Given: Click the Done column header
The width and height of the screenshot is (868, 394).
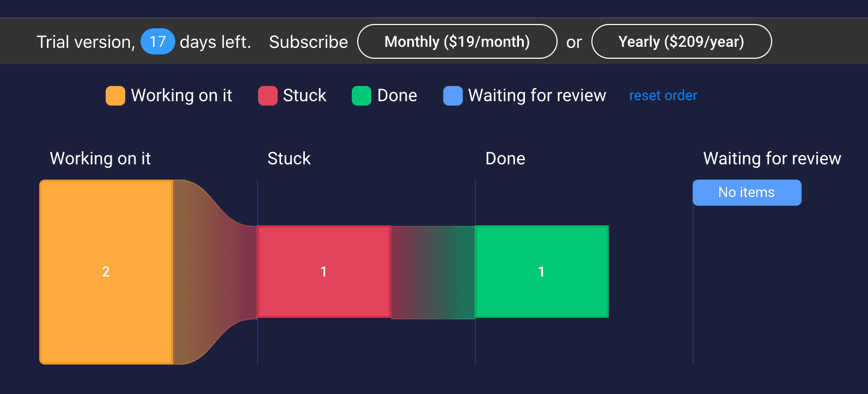Looking at the screenshot, I should click(505, 158).
